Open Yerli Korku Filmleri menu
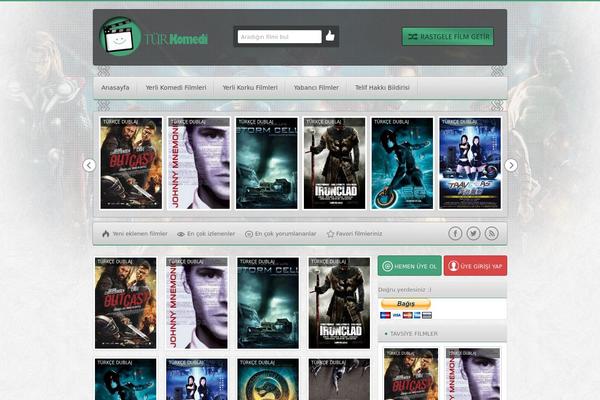The width and height of the screenshot is (600, 400). [250, 88]
